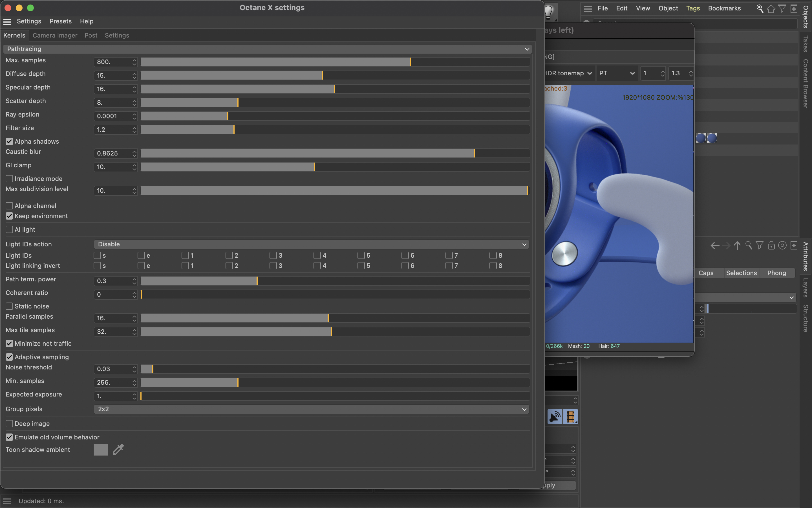Click the Attributes mode circle icon
This screenshot has width=812, height=508.
(782, 246)
